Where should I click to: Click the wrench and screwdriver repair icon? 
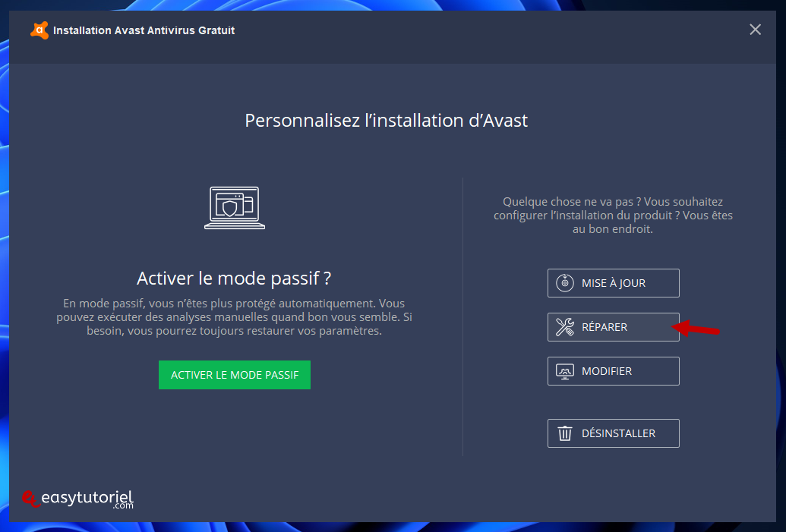pos(565,327)
